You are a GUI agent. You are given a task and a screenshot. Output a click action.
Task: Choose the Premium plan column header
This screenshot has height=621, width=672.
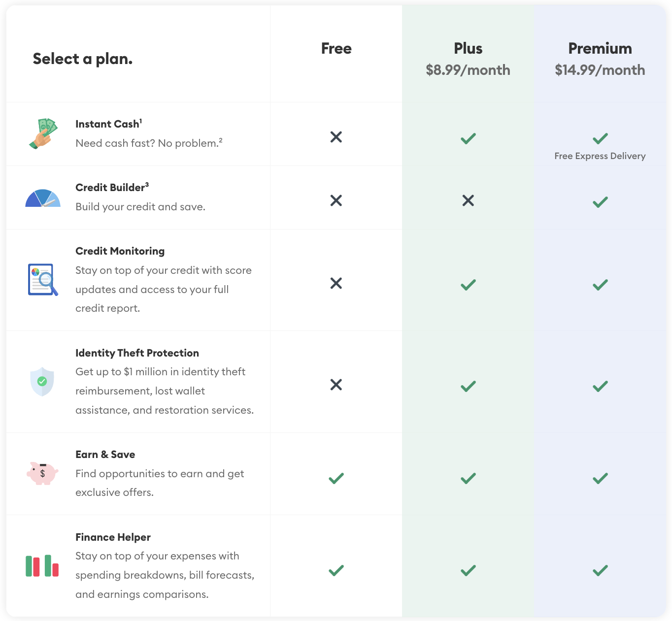pyautogui.click(x=600, y=48)
